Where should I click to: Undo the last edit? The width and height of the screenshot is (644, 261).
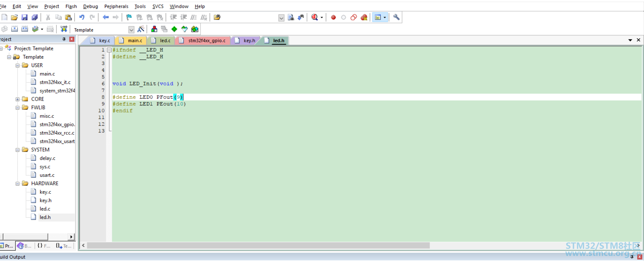82,17
